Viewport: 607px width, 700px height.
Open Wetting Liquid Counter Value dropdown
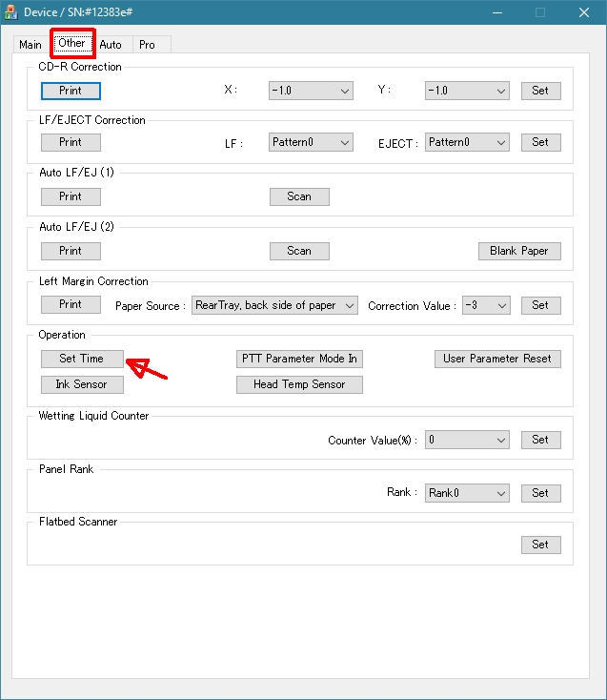467,441
